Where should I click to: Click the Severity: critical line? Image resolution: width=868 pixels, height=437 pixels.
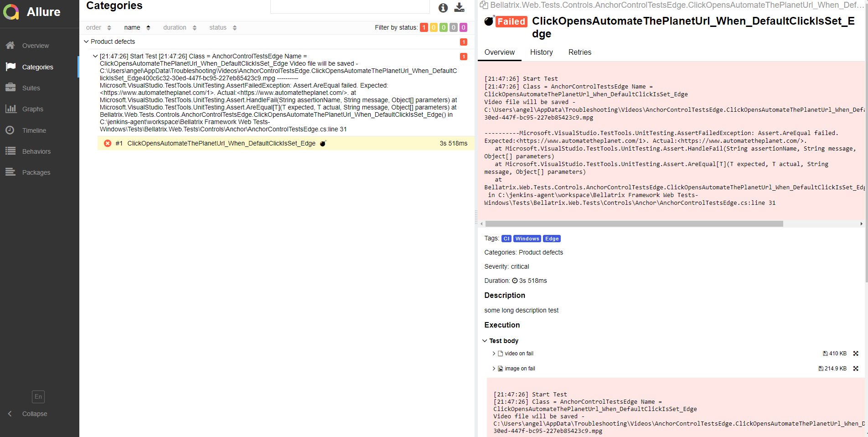(x=506, y=266)
